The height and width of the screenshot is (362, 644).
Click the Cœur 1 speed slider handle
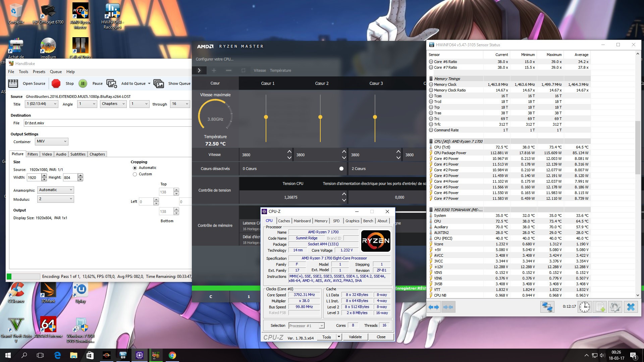tap(266, 117)
